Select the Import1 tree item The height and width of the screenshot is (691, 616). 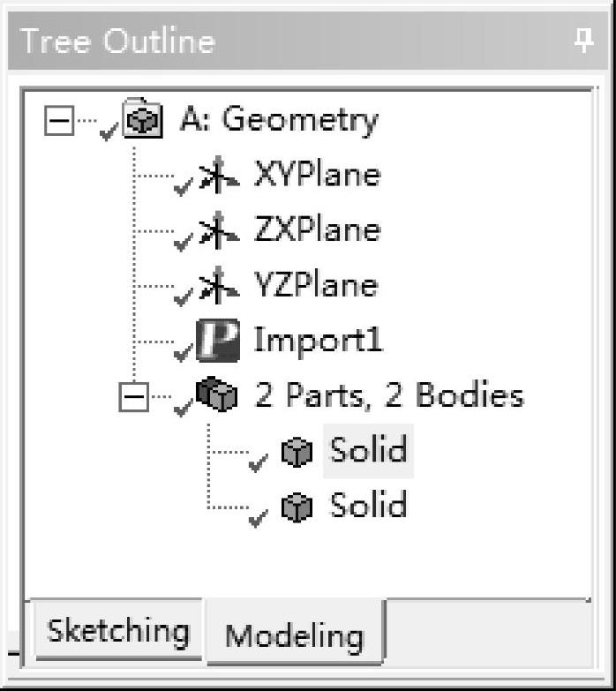pos(318,341)
